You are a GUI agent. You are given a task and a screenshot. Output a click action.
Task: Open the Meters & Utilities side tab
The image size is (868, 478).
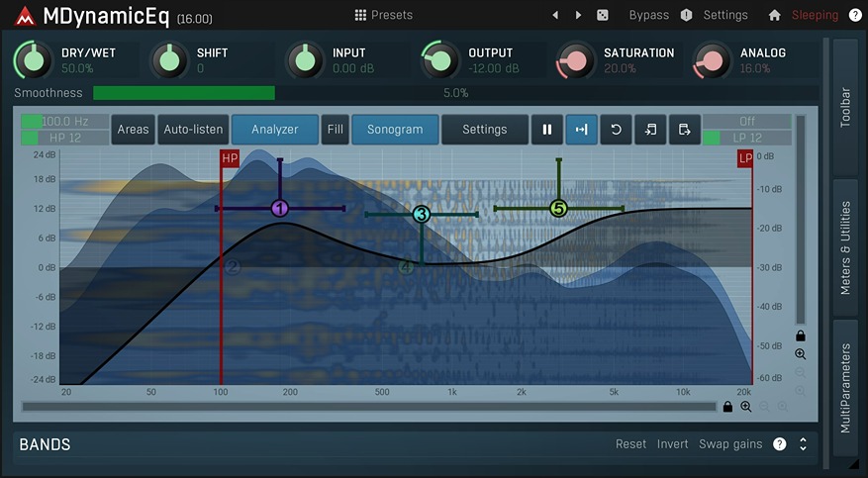[845, 247]
